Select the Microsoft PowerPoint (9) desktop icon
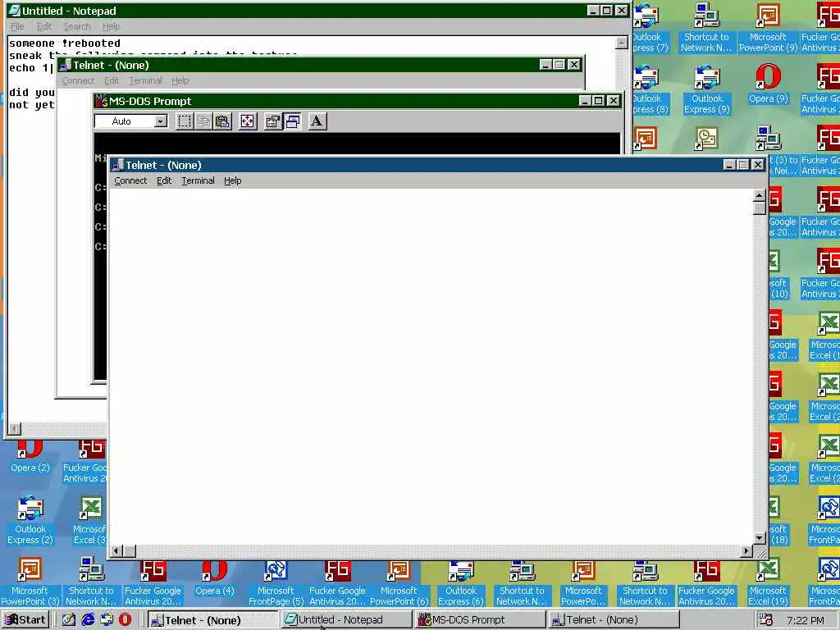The height and width of the screenshot is (630, 840). click(x=768, y=27)
